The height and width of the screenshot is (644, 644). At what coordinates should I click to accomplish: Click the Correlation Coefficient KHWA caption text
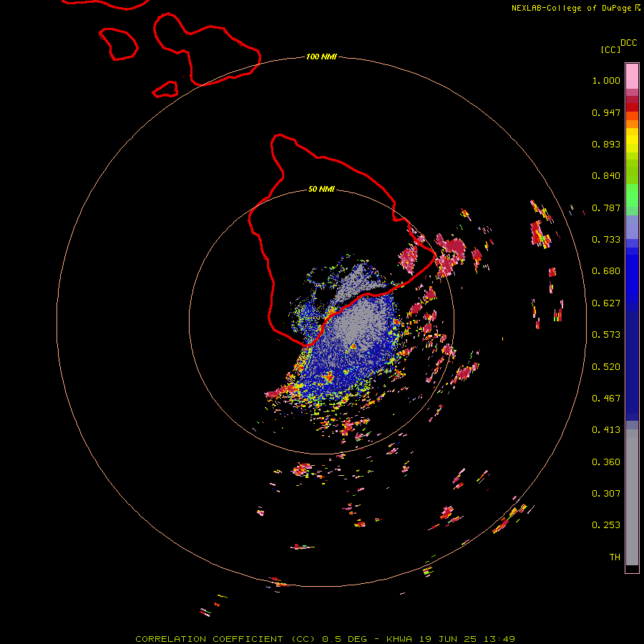coord(325,639)
